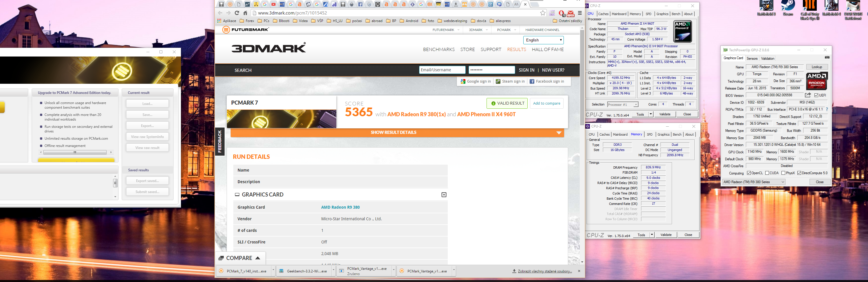868x282 pixels.
Task: Open the Geekbench download item
Action: tap(303, 271)
